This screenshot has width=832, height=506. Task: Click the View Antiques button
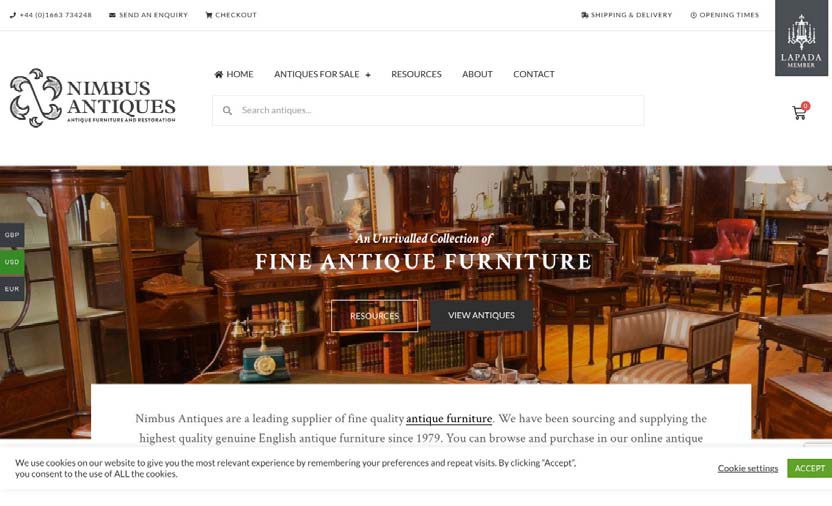(481, 316)
